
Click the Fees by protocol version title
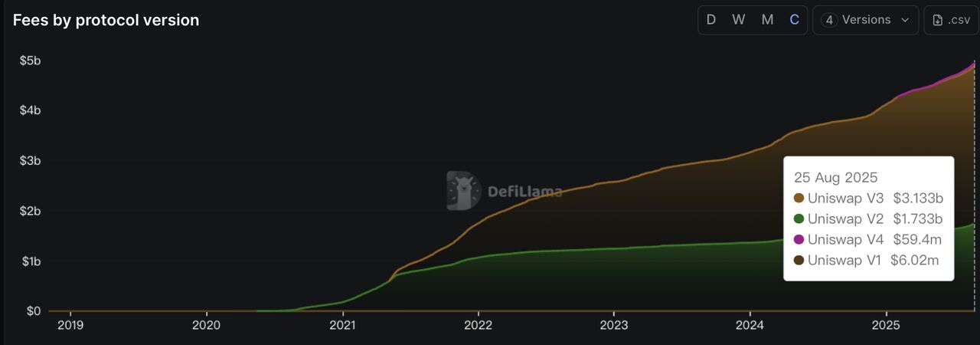106,21
